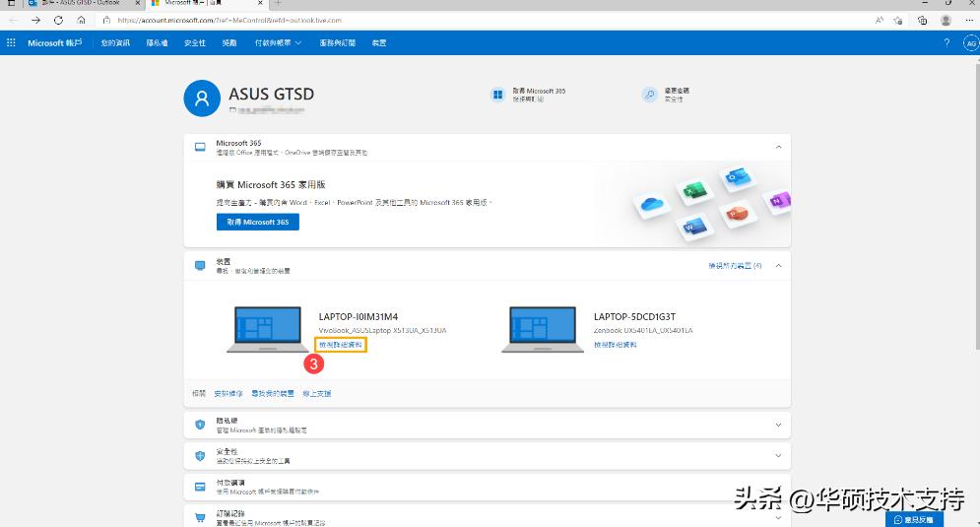Screen dimensions: 980x527
Task: Go forward with the browser forward arrow
Action: pyautogui.click(x=36, y=20)
